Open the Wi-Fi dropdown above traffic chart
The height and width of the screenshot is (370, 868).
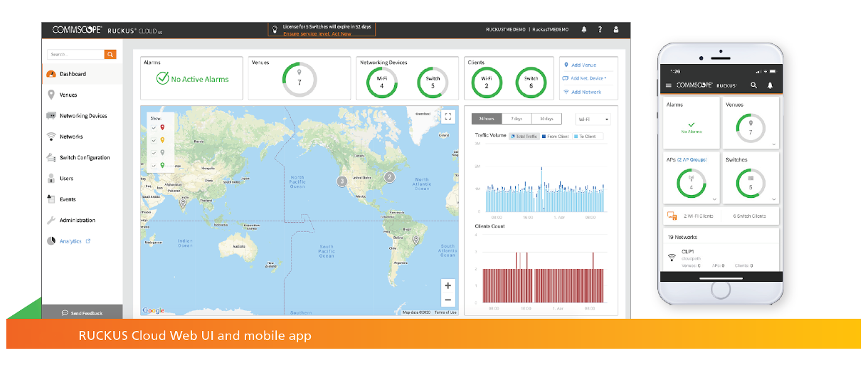coord(593,120)
